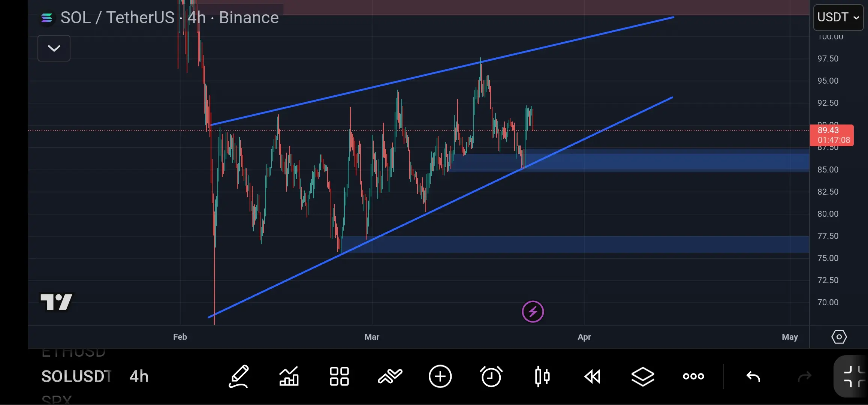This screenshot has height=405, width=868.
Task: Start bar replay with the rewind icon
Action: [x=593, y=376]
